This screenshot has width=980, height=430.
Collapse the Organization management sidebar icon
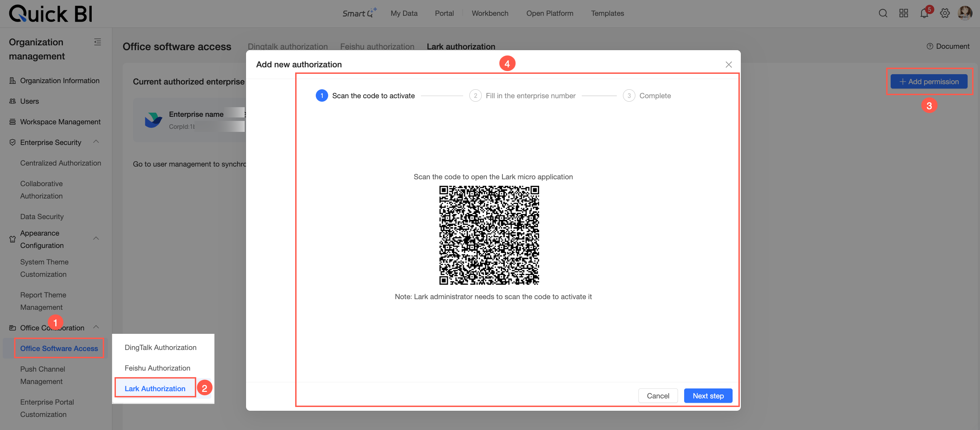click(97, 42)
